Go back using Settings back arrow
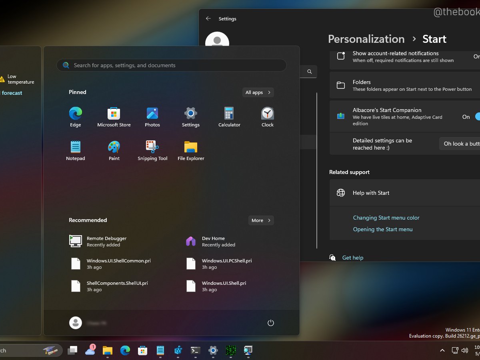This screenshot has height=360, width=480. click(208, 19)
